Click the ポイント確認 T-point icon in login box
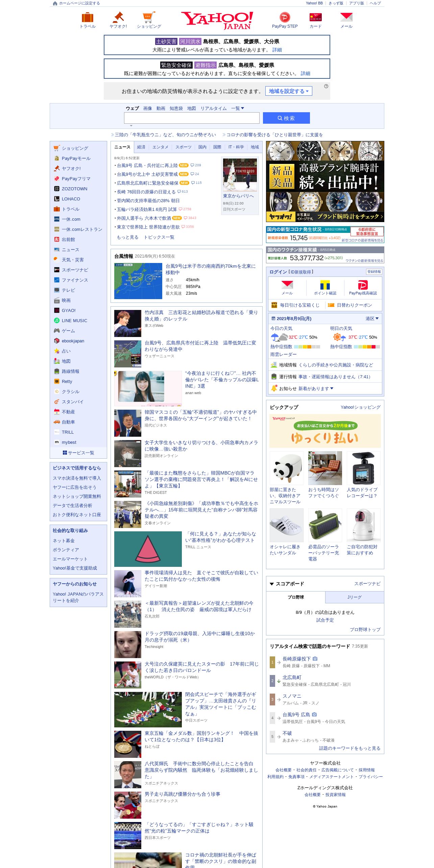This screenshot has height=868, width=434. [x=325, y=285]
